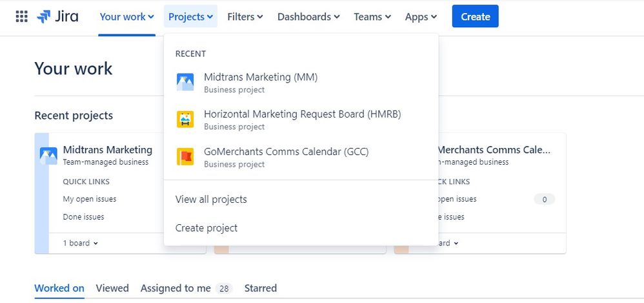The height and width of the screenshot is (303, 644).
Task: Open the Your work menu
Action: pos(126,17)
